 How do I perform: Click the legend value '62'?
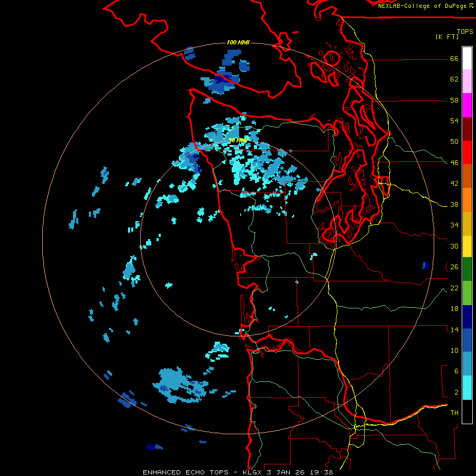pos(454,79)
